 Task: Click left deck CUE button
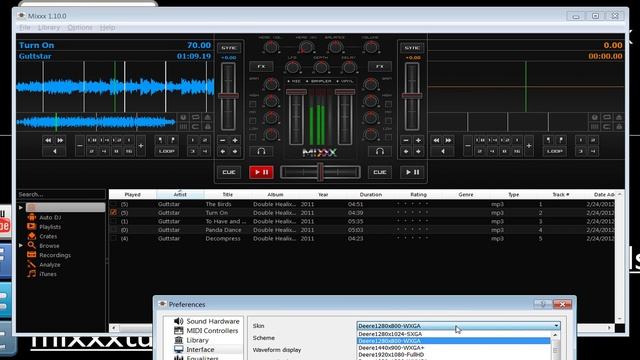(229, 172)
